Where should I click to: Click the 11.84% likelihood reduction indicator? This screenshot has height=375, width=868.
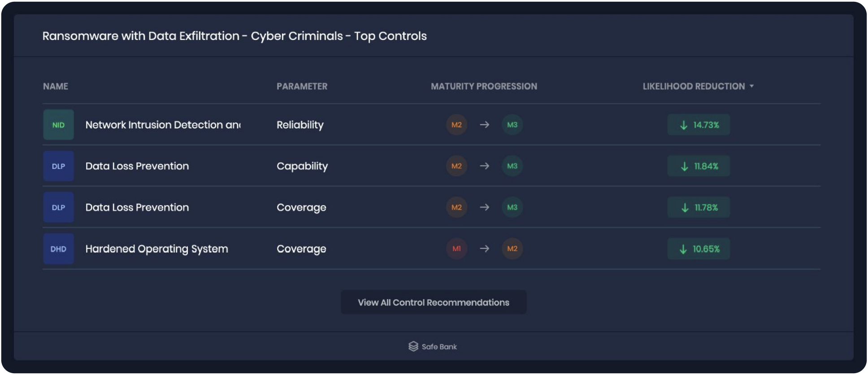coord(699,166)
